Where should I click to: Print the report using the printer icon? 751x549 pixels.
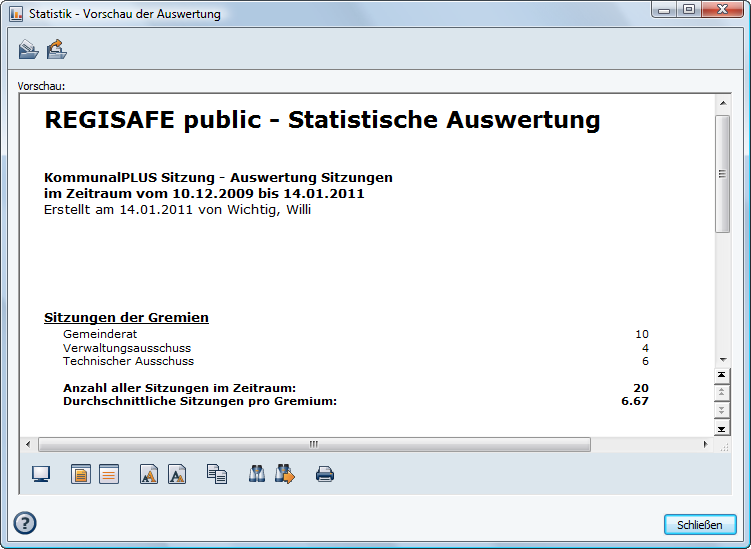[x=325, y=474]
